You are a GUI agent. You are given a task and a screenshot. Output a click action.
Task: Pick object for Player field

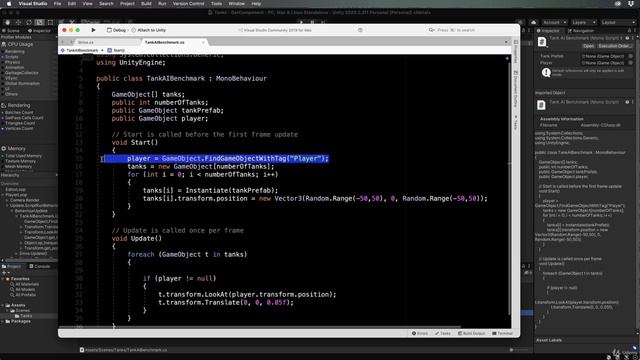(631, 63)
